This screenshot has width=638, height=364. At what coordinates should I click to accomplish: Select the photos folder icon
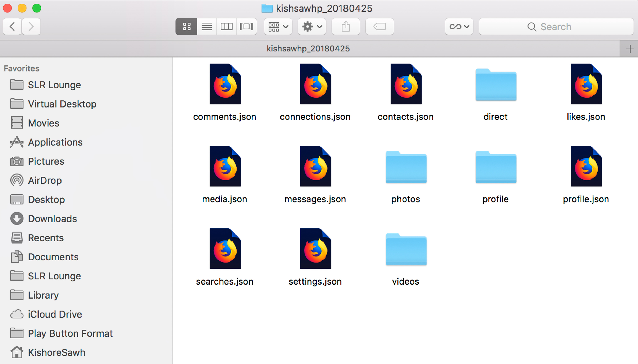pyautogui.click(x=406, y=167)
